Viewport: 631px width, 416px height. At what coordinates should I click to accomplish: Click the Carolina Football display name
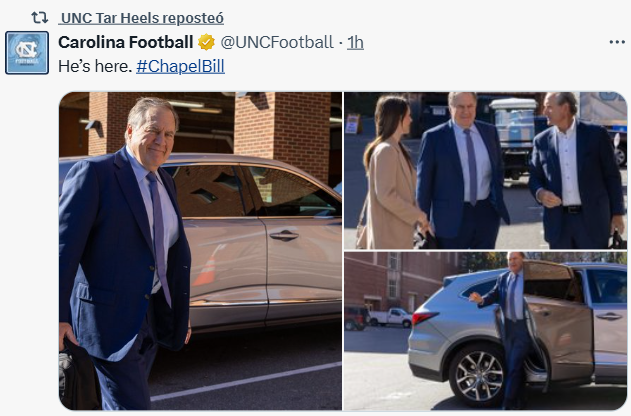point(126,42)
